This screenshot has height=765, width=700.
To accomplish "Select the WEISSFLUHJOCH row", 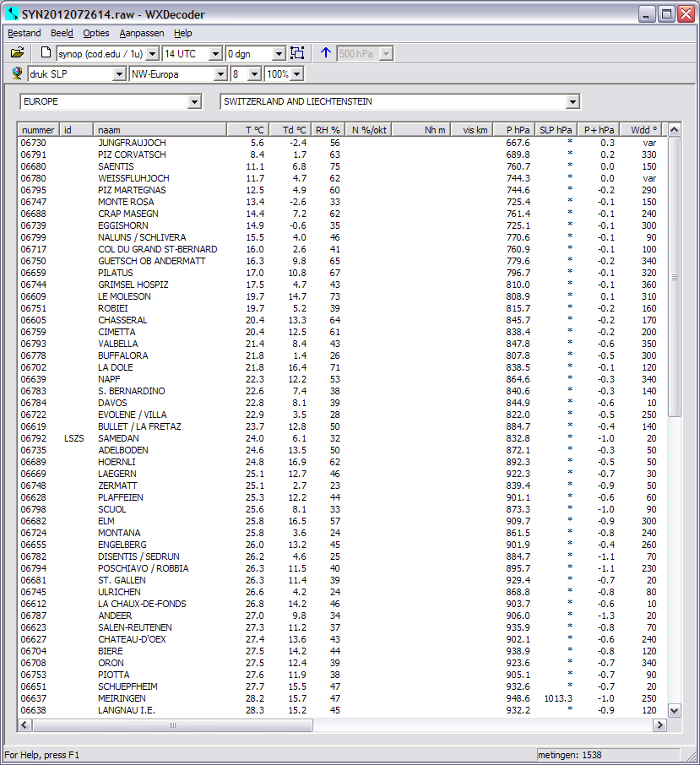I will coord(341,178).
